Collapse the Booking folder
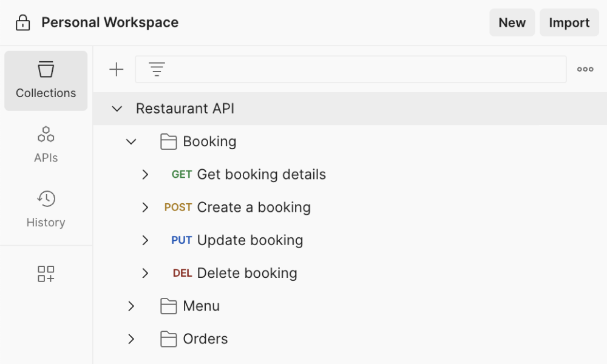Screen dimensions: 607x364 [x=131, y=141]
